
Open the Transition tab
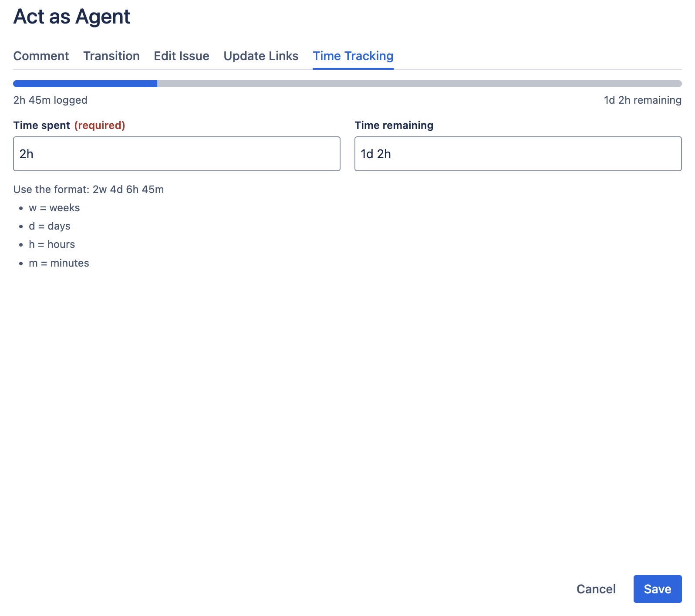coord(111,56)
